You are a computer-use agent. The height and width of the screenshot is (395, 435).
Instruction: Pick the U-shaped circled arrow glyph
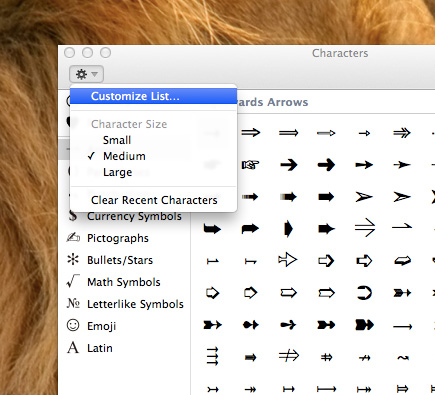pos(364,293)
